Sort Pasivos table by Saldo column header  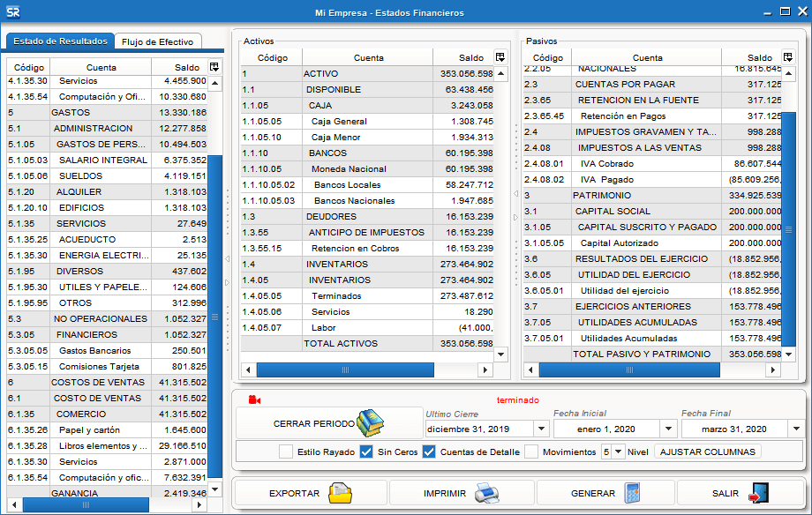click(x=751, y=57)
